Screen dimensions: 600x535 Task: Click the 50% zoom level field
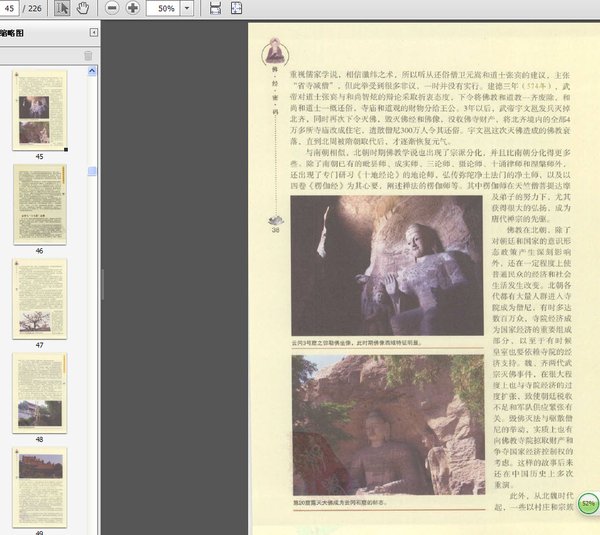164,8
